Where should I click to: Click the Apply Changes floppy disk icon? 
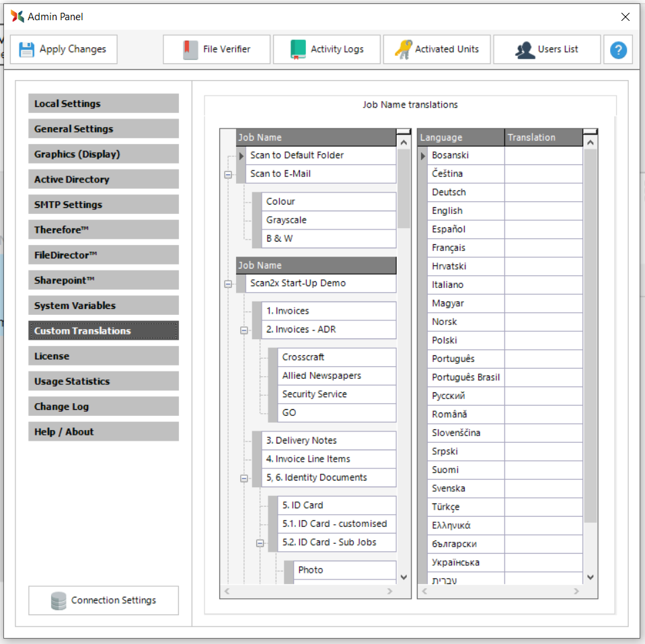click(x=26, y=49)
